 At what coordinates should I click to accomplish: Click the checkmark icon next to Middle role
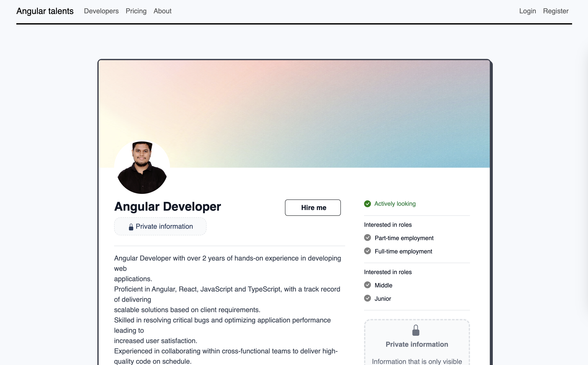(367, 285)
